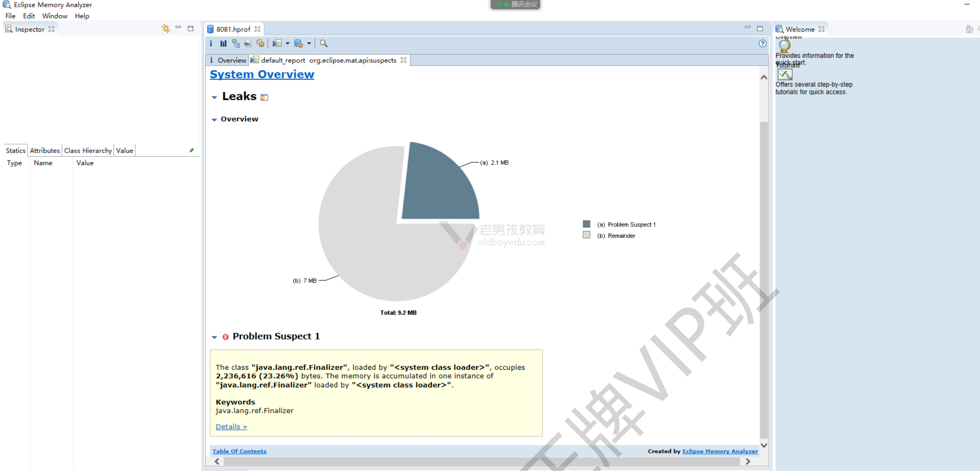Minimize the Inspector panel
The height and width of the screenshot is (471, 980).
178,28
